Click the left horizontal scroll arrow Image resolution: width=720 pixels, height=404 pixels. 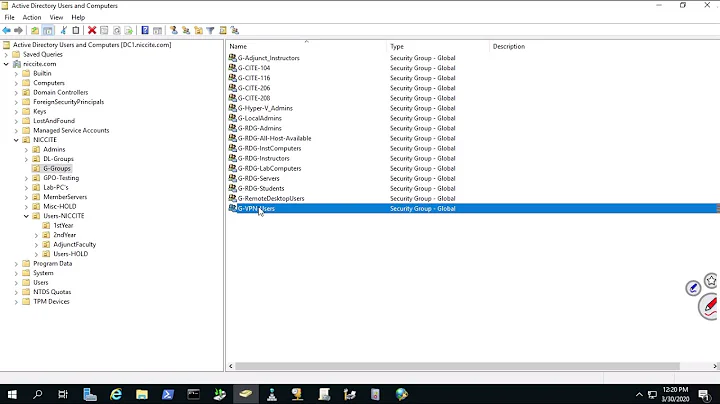pyautogui.click(x=231, y=366)
